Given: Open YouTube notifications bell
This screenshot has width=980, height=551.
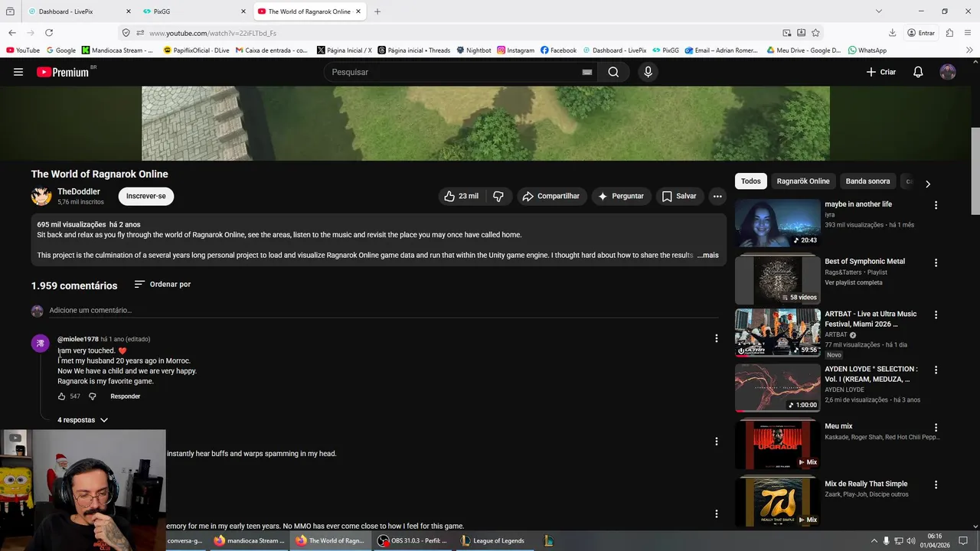Looking at the screenshot, I should click(918, 72).
